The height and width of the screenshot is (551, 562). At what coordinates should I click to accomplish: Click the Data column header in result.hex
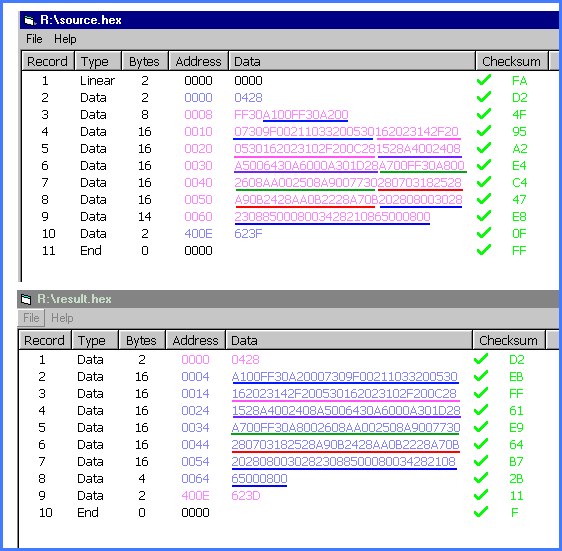click(x=349, y=340)
